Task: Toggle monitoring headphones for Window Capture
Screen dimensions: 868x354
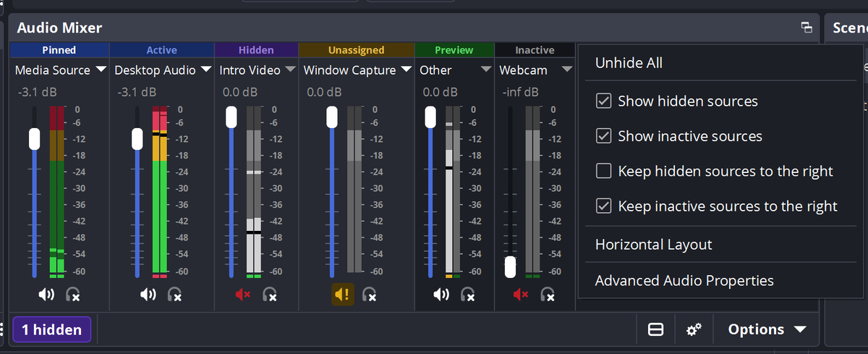Action: (369, 295)
